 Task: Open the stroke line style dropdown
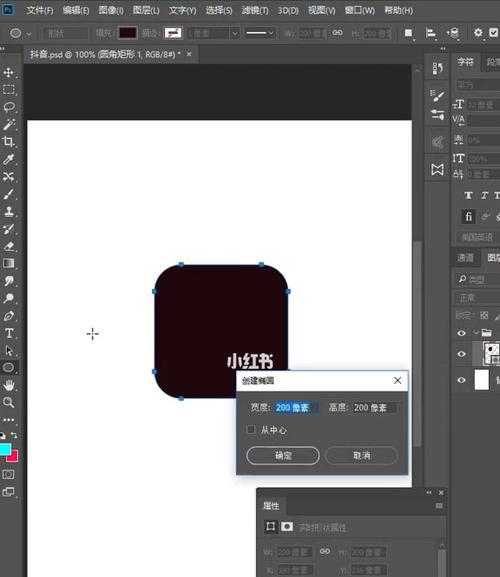click(x=260, y=33)
